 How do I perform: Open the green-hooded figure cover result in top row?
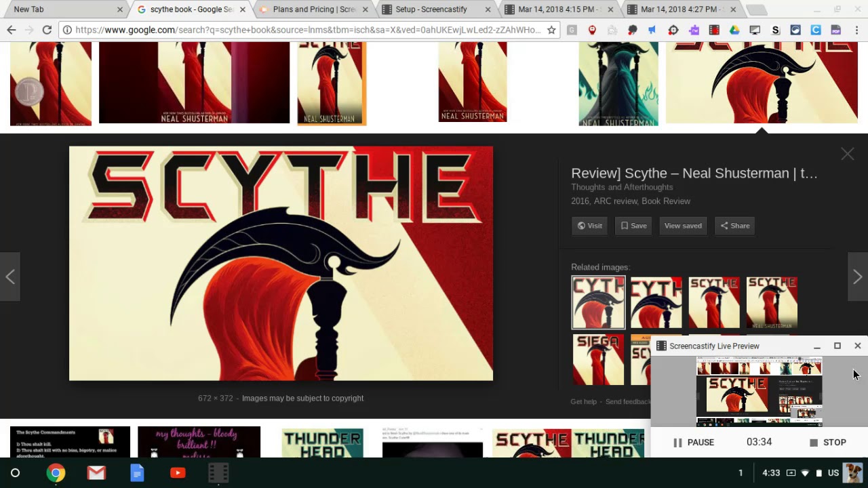coord(618,83)
